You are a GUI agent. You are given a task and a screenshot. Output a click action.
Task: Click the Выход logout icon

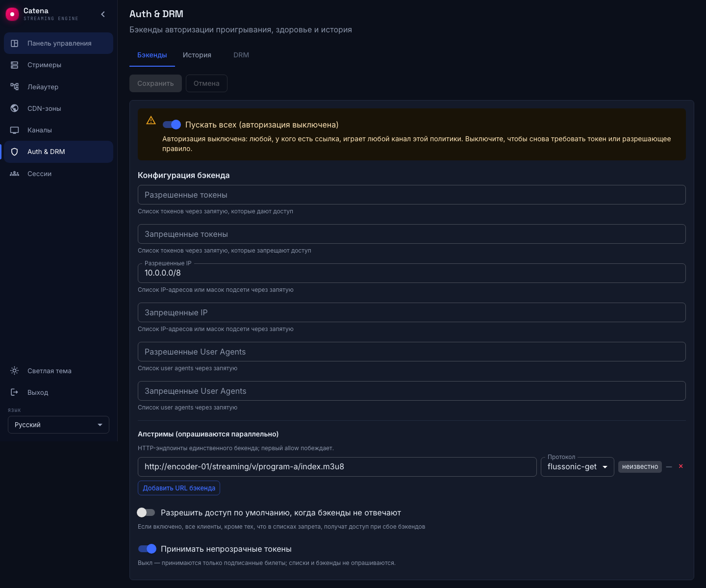pyautogui.click(x=15, y=392)
